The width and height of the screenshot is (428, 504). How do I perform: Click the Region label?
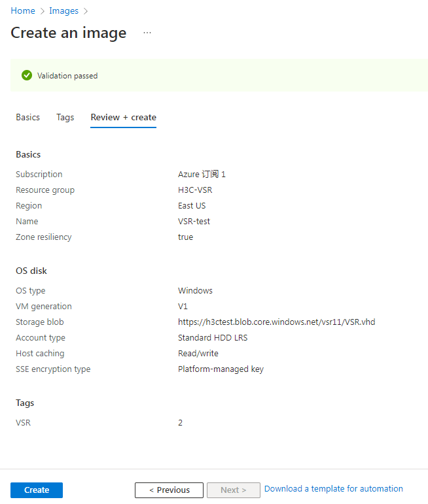[x=29, y=206]
